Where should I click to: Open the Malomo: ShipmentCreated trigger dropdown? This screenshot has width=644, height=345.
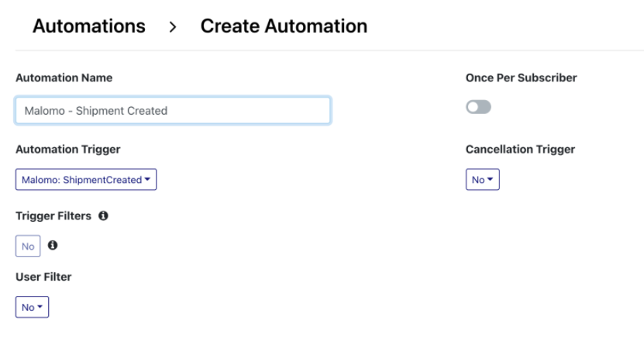[86, 180]
